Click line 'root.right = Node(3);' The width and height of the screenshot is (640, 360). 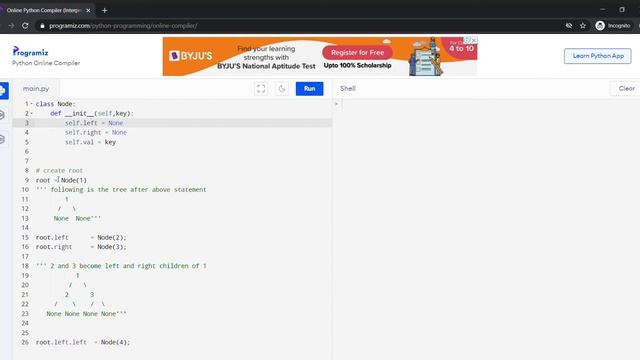tap(81, 247)
